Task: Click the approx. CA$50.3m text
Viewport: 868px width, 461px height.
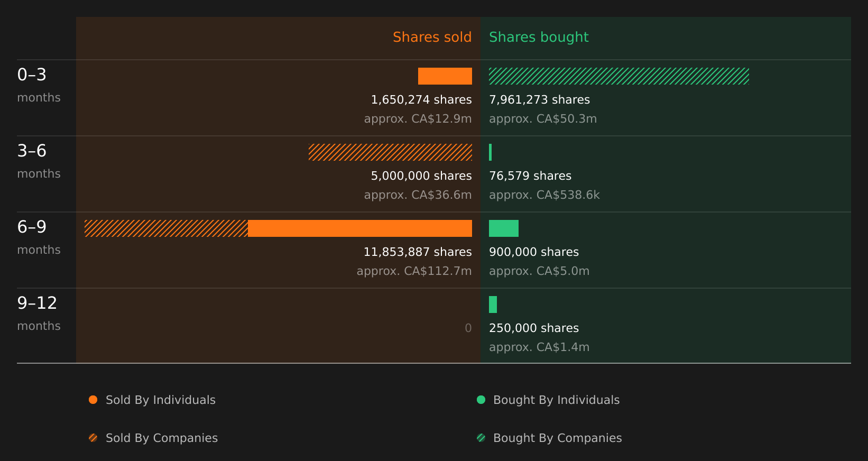Action: 543,119
